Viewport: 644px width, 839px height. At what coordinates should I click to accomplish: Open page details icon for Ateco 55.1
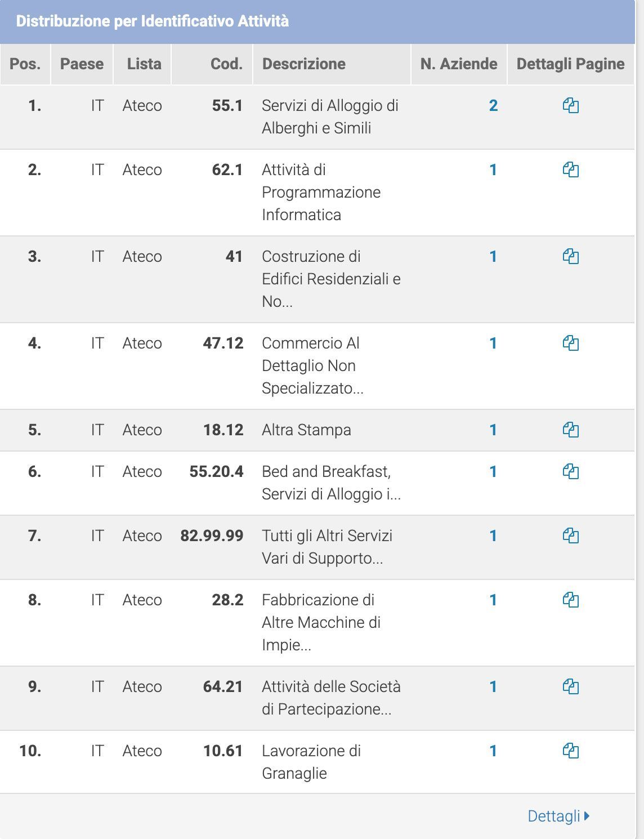(x=570, y=106)
